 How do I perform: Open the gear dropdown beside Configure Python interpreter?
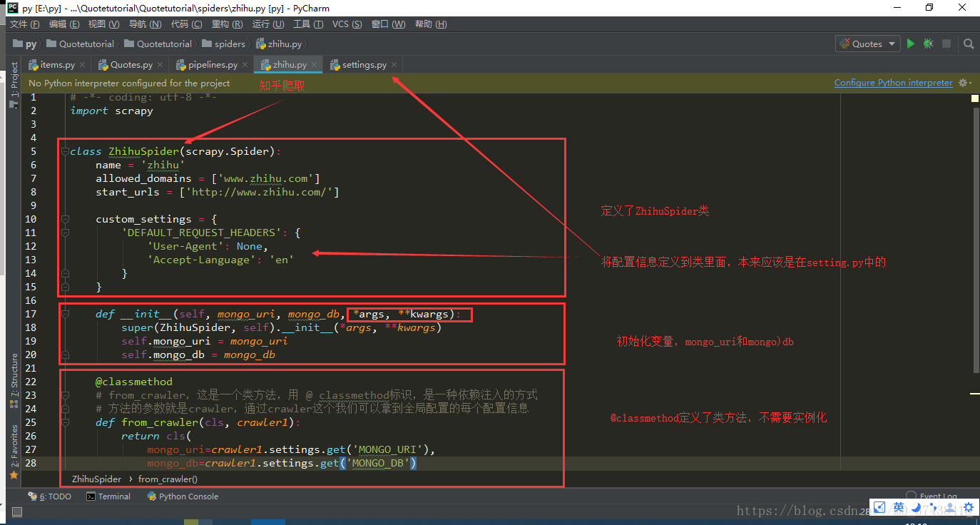coord(965,83)
